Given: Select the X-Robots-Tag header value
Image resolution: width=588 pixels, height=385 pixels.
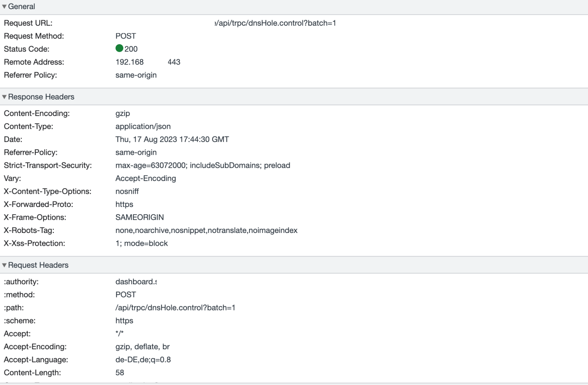Looking at the screenshot, I should 206,230.
